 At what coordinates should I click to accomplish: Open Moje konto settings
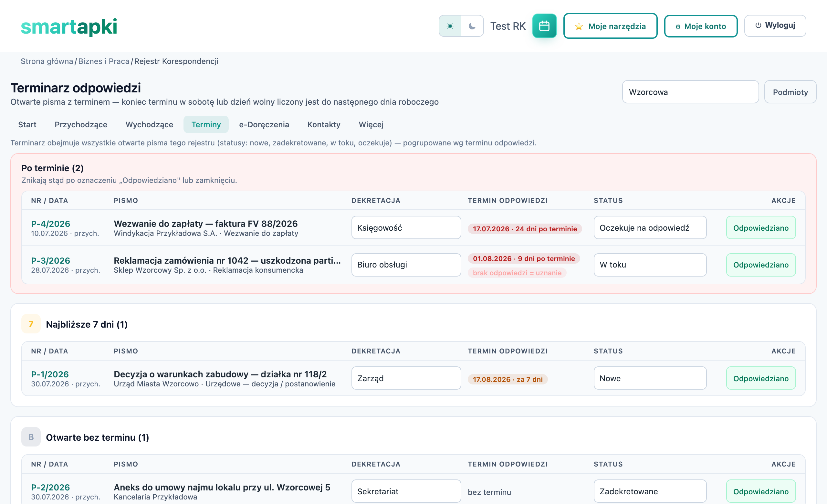tap(700, 26)
